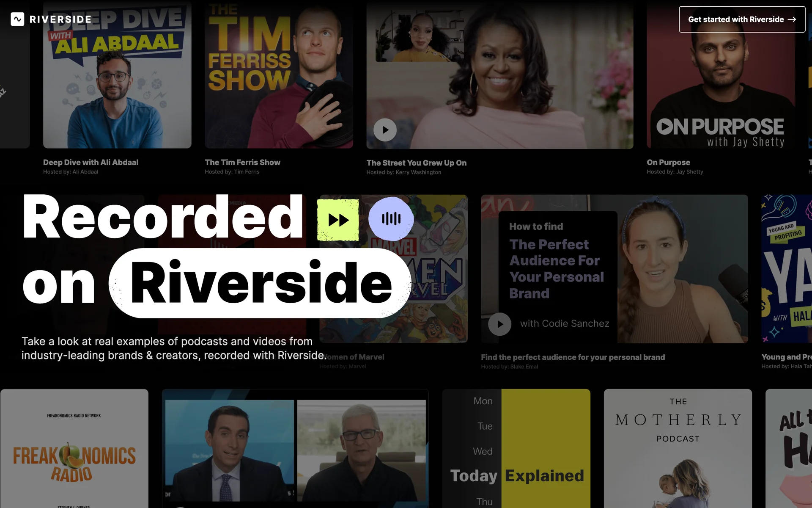The width and height of the screenshot is (812, 508).
Task: Play the Codie Sanchez personal brand video
Action: [x=499, y=324]
